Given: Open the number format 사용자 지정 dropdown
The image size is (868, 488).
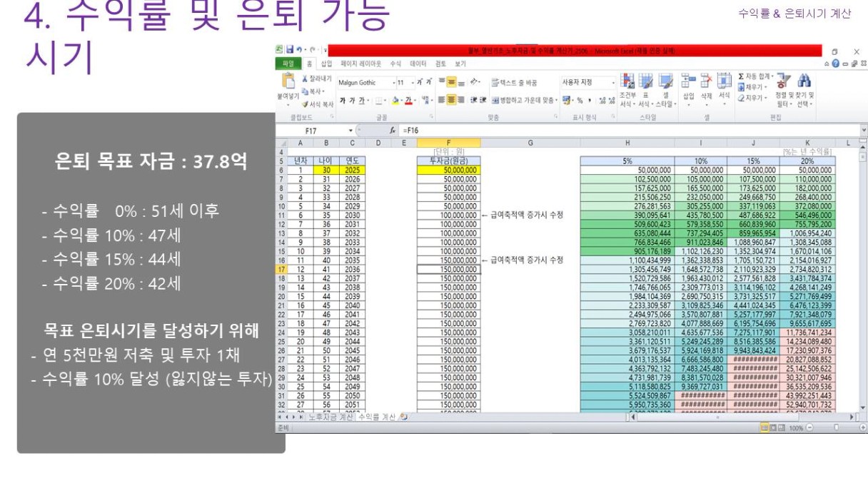Looking at the screenshot, I should (x=612, y=83).
